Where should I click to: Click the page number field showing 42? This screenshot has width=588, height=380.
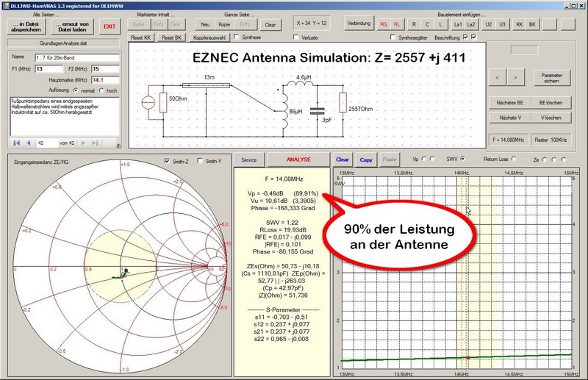coord(47,143)
